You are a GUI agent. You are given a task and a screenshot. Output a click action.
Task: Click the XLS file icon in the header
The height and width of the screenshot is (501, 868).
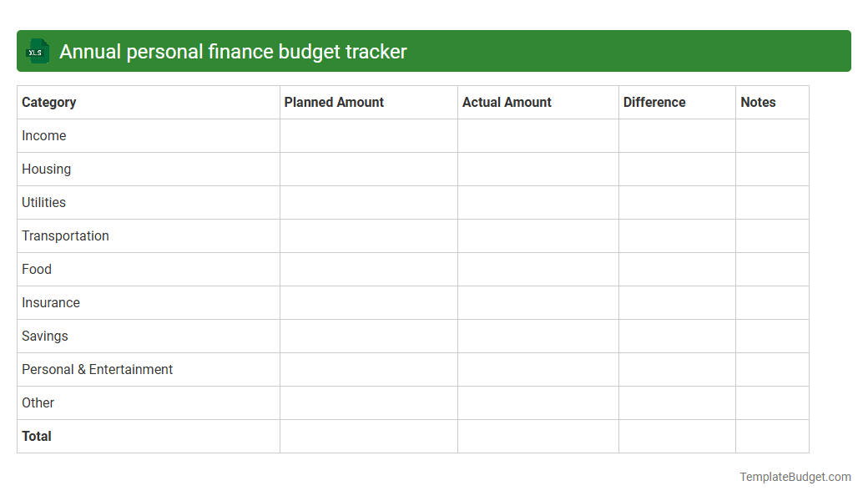pyautogui.click(x=37, y=51)
